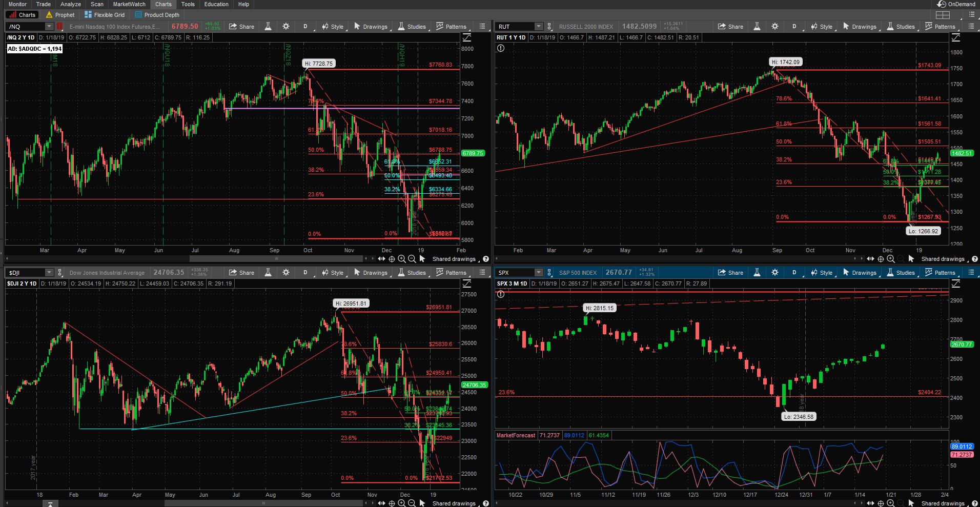This screenshot has height=507, width=980.
Task: Open the Tools tab
Action: click(x=188, y=4)
